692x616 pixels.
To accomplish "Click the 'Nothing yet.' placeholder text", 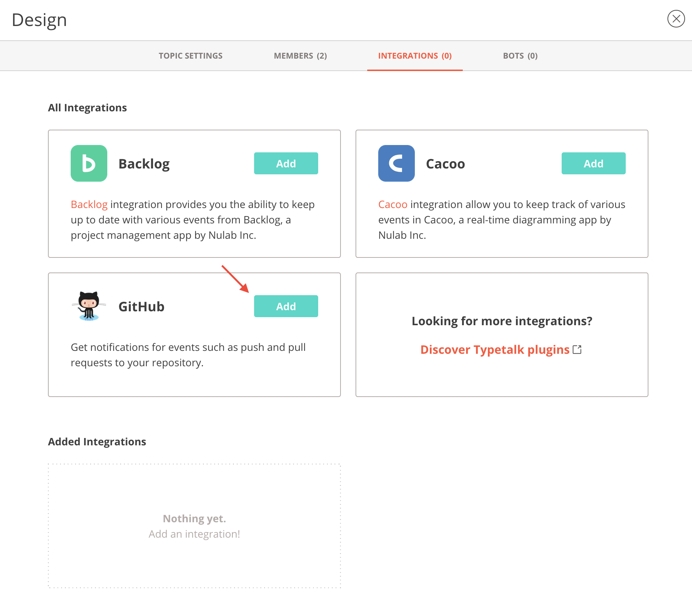I will 194,519.
